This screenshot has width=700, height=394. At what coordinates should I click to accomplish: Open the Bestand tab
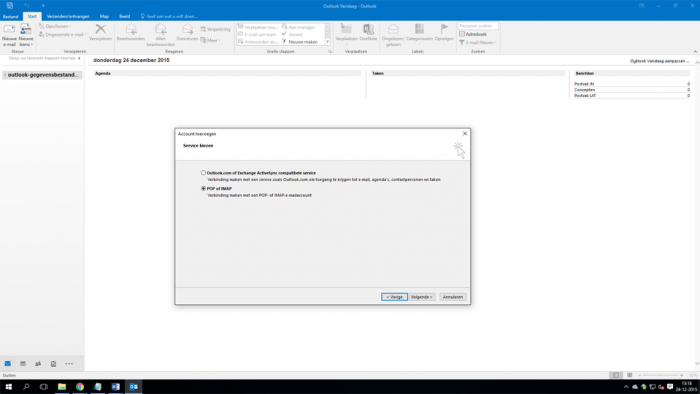11,17
